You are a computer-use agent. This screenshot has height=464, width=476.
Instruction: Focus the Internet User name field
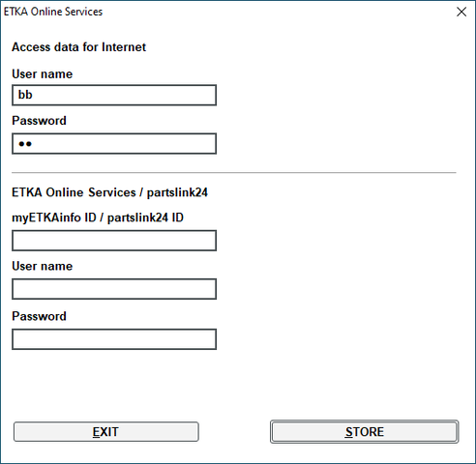pyautogui.click(x=114, y=95)
